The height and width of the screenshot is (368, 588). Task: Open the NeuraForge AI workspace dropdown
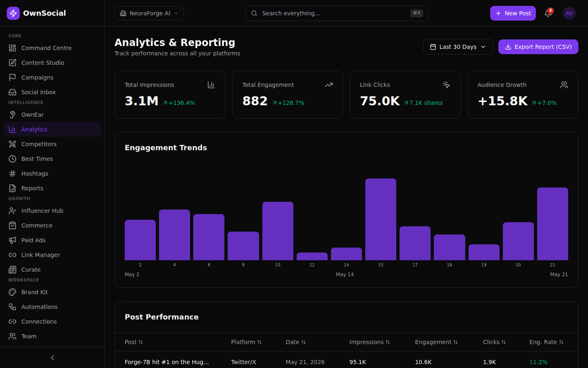[x=149, y=13]
